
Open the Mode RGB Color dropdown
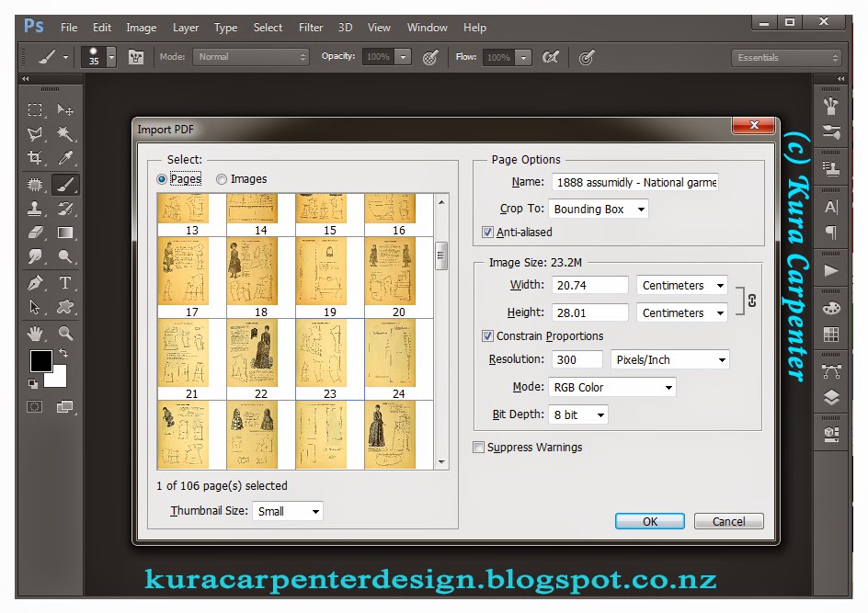pyautogui.click(x=611, y=387)
